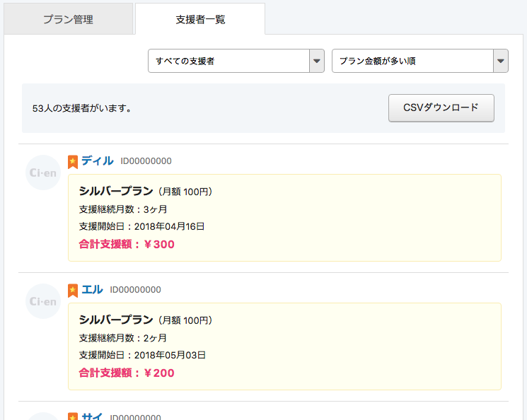The width and height of the screenshot is (527, 420).
Task: Switch to the プラン管理 tab
Action: coord(69,19)
